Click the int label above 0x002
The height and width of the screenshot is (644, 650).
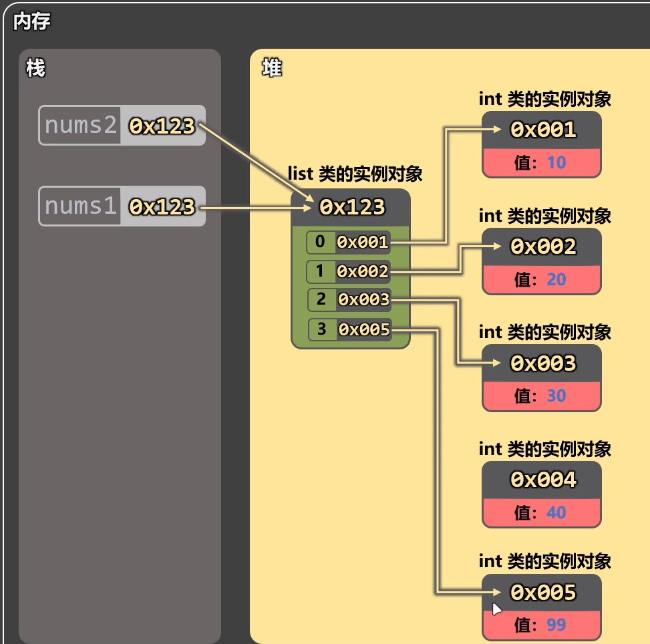click(544, 216)
